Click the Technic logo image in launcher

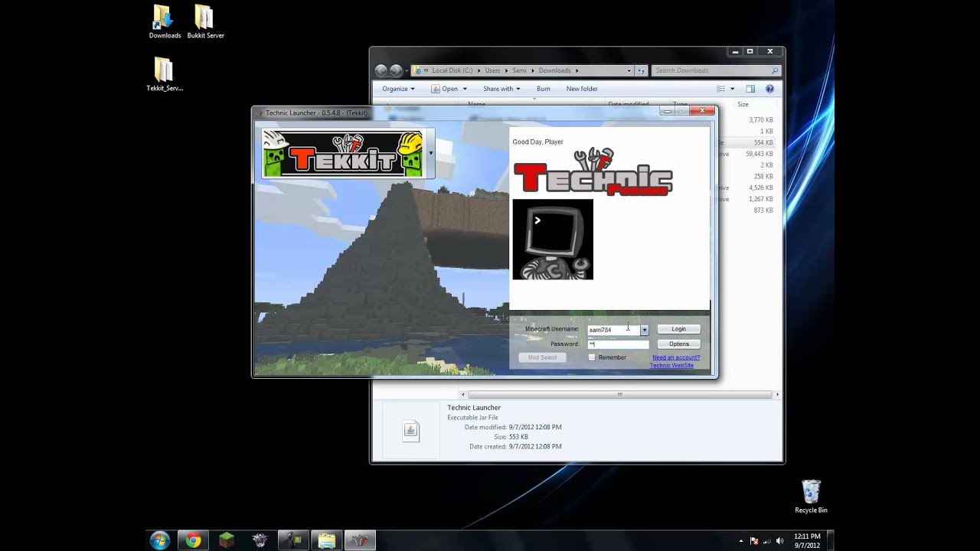593,173
